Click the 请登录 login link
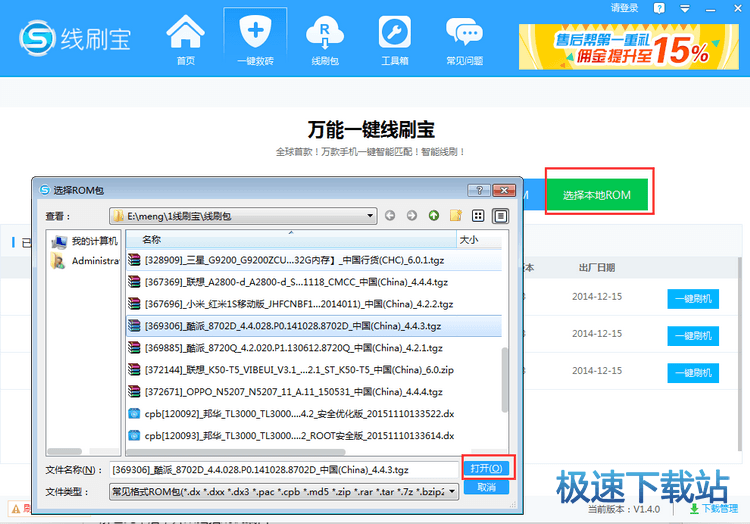750x524 pixels. (x=624, y=8)
